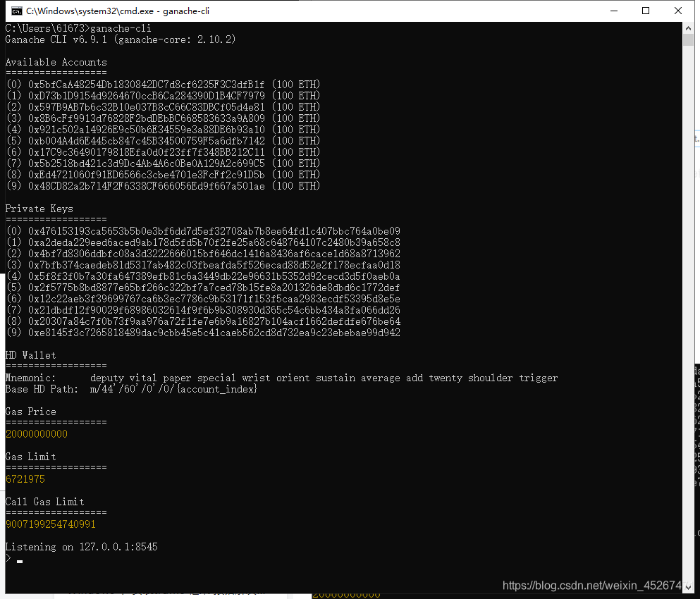Screen dimensions: 700x599
Task: Click private key (3) 0x7bfb374caede...
Action: point(214,265)
